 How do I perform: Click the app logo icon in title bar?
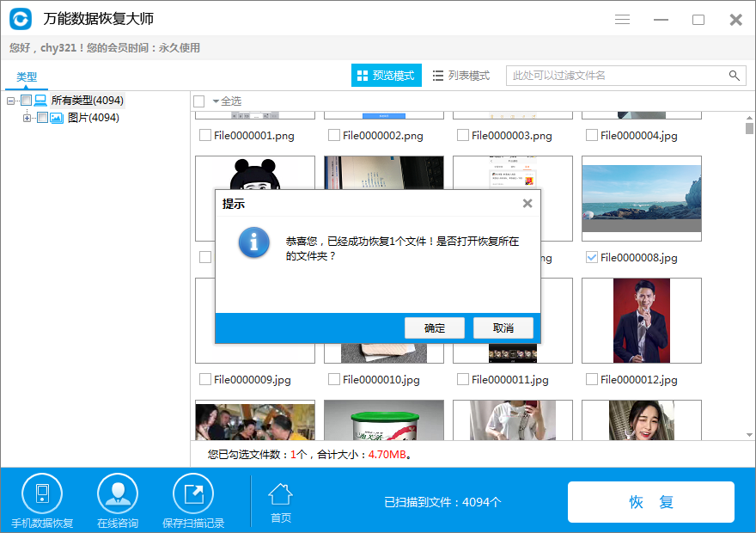coord(21,19)
